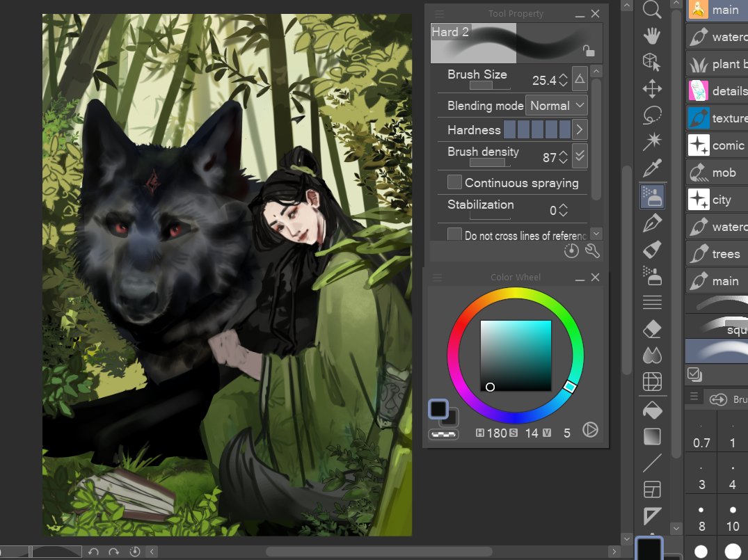
Task: Toggle multiple sub tool selection checkbox icon
Action: pos(694,374)
